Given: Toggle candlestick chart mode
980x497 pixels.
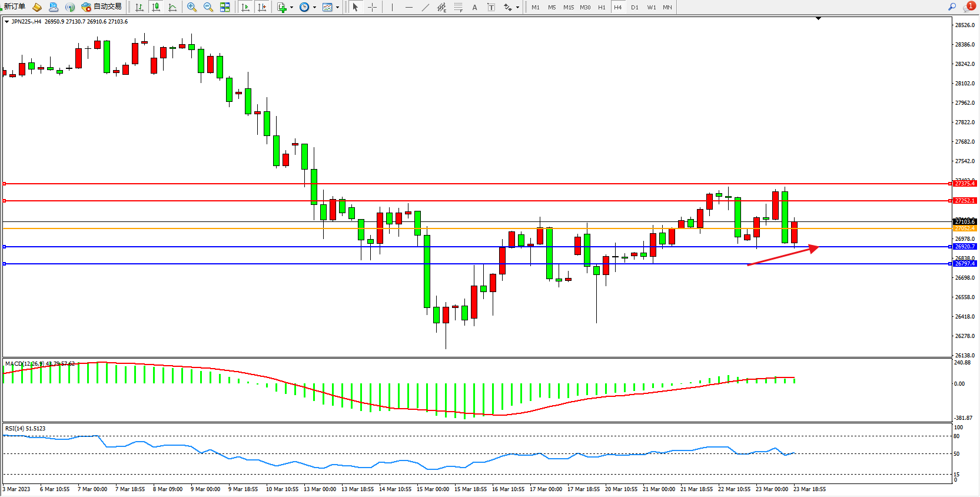Looking at the screenshot, I should (156, 7).
